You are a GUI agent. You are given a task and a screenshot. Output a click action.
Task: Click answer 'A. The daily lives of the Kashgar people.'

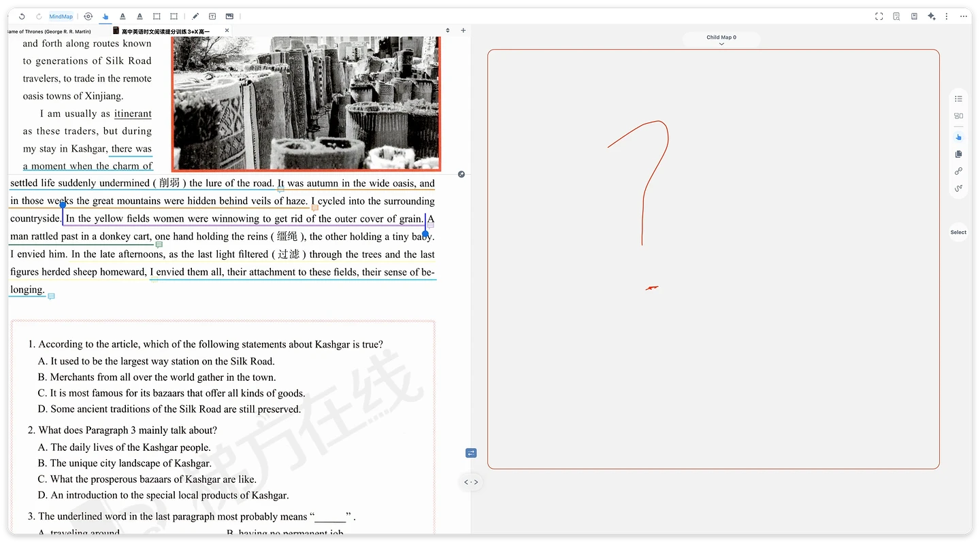(x=125, y=447)
